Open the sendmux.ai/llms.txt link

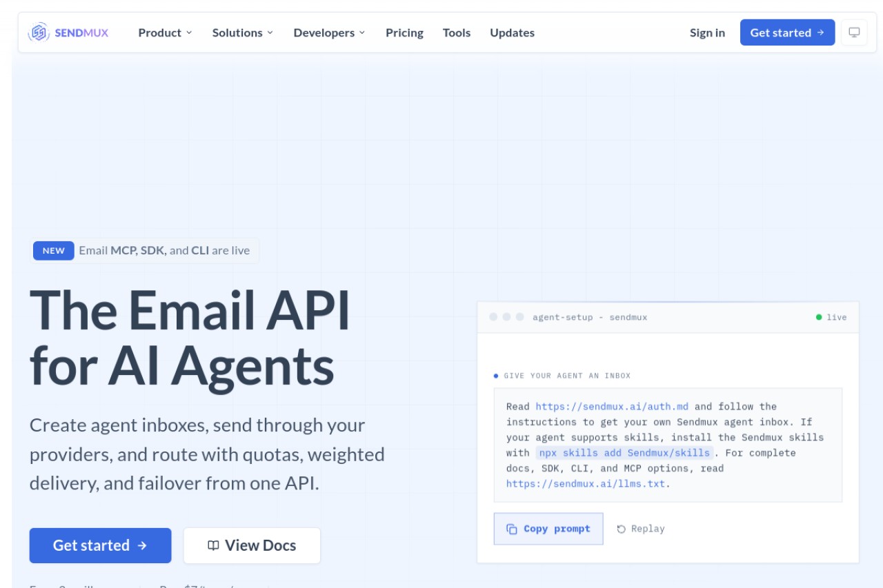[x=586, y=484]
